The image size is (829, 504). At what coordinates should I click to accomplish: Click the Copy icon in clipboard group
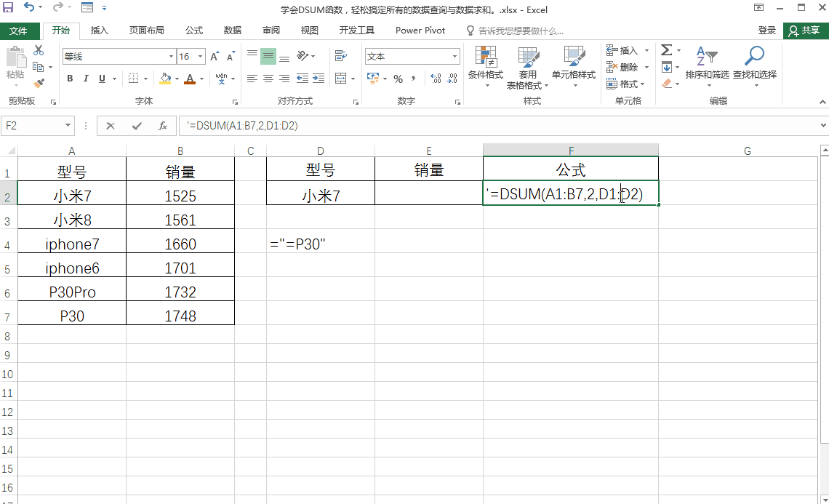[x=38, y=67]
